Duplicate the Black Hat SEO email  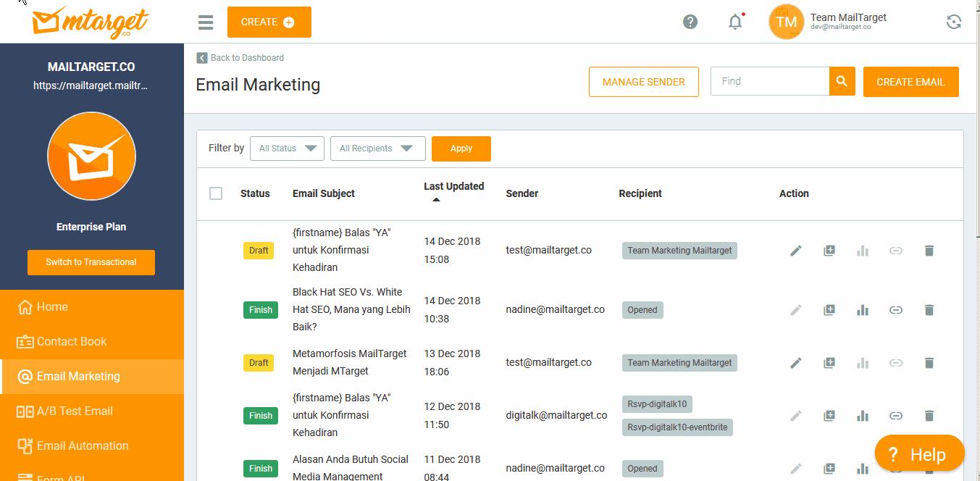pyautogui.click(x=829, y=310)
